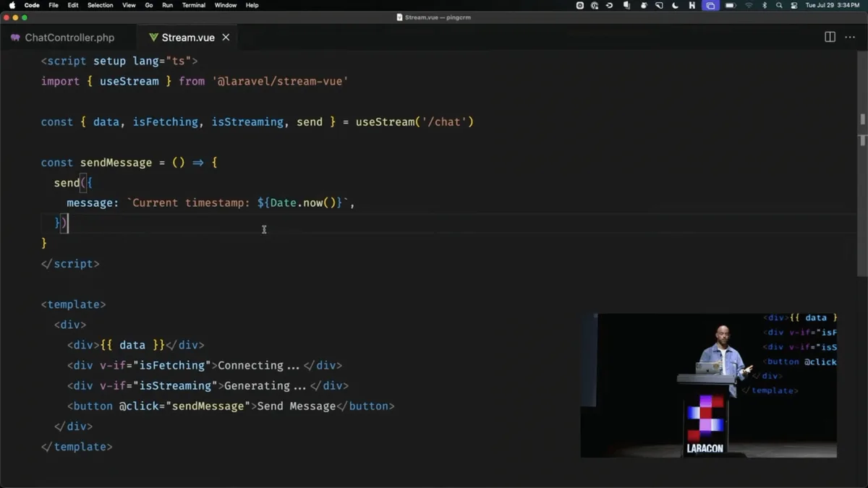Image resolution: width=868 pixels, height=488 pixels.
Task: Click the 'Connecting ...' text in template
Action: pos(259,366)
